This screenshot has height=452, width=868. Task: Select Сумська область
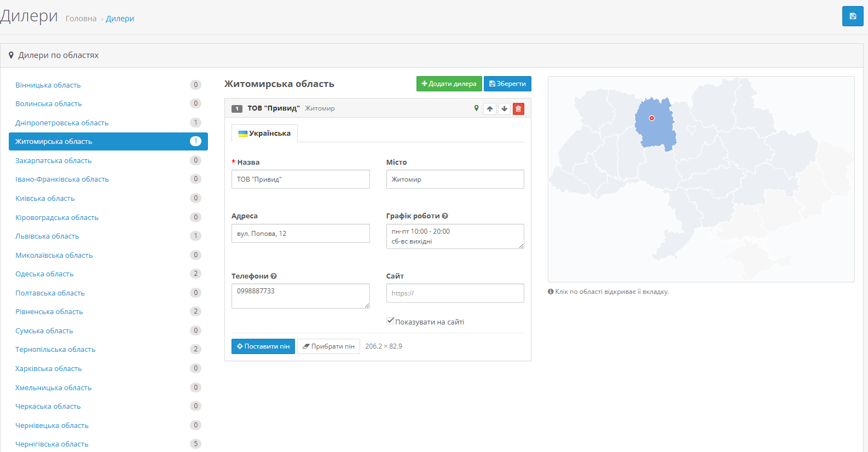[108, 331]
